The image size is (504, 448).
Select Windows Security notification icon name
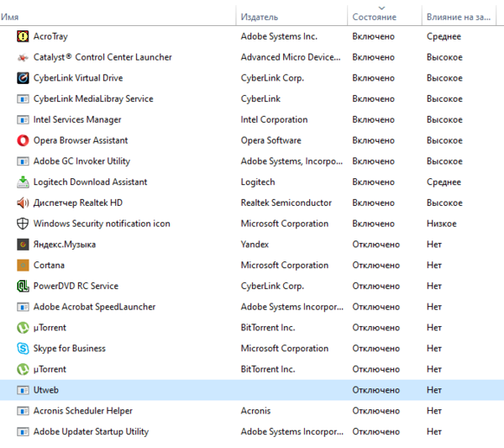[x=102, y=224]
